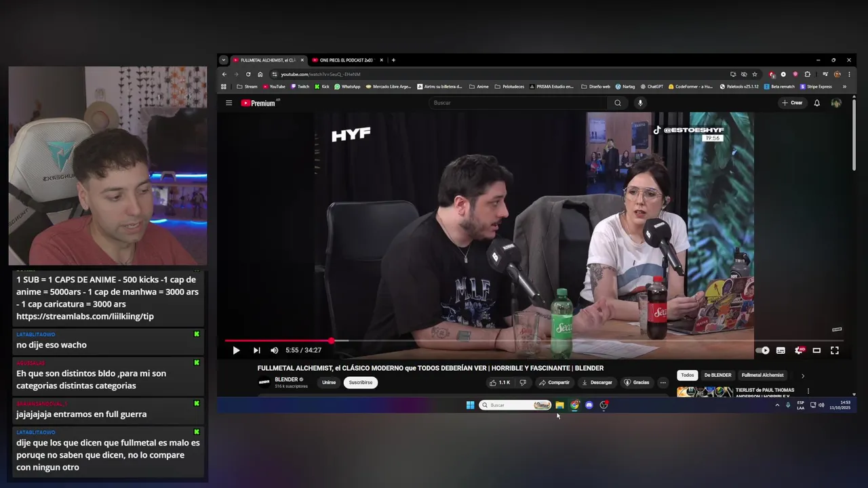The height and width of the screenshot is (488, 868).
Task: Open YouTube hamburger guide menu
Action: 229,103
